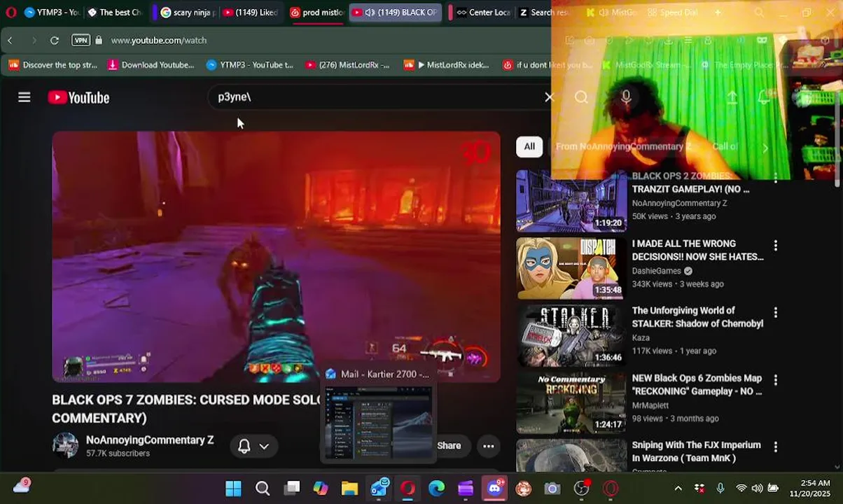The height and width of the screenshot is (504, 843).
Task: Toggle the notification bell for NoAnnoyingCommentary Z
Action: click(x=244, y=446)
